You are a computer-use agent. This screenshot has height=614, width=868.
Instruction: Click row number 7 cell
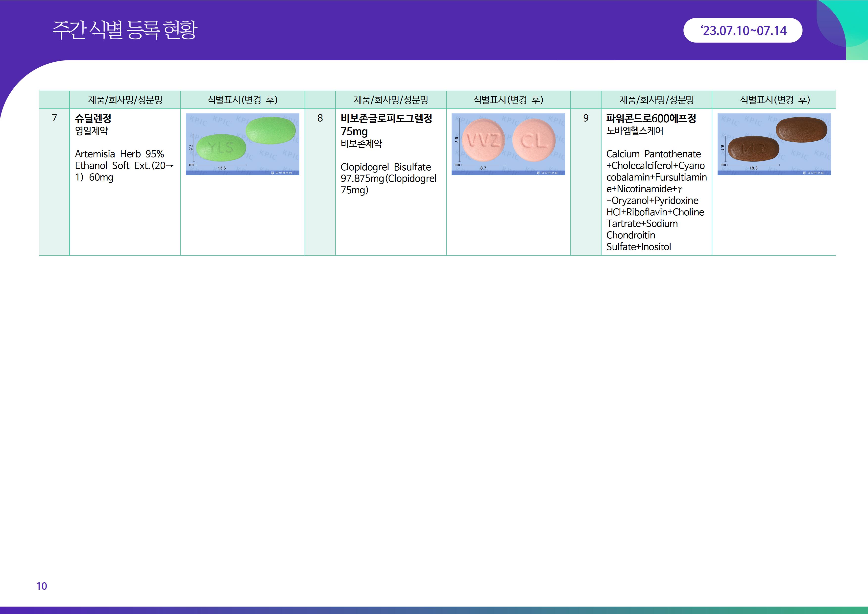point(54,118)
